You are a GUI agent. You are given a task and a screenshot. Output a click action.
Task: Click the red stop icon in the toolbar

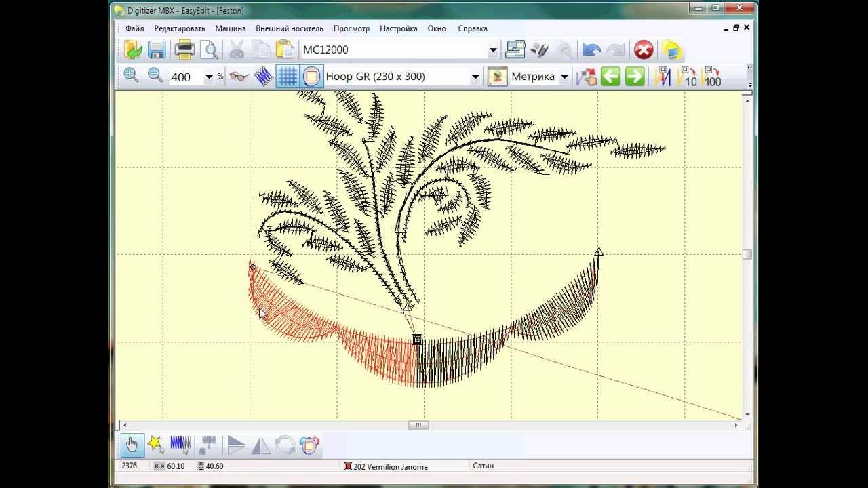pos(643,49)
